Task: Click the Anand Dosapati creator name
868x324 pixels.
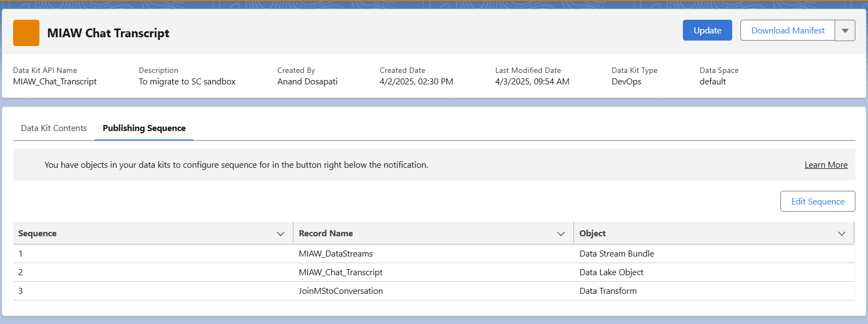Action: [307, 82]
